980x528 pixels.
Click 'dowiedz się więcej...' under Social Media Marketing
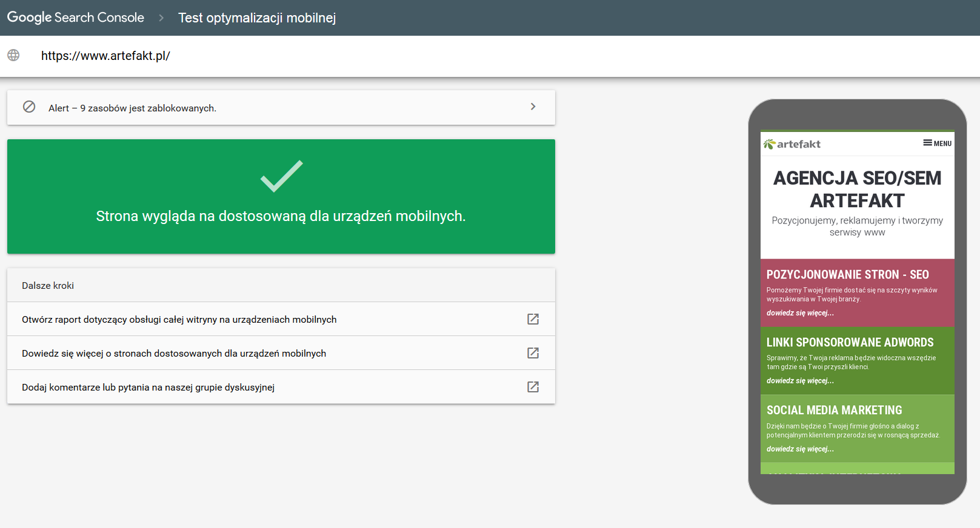coord(800,449)
